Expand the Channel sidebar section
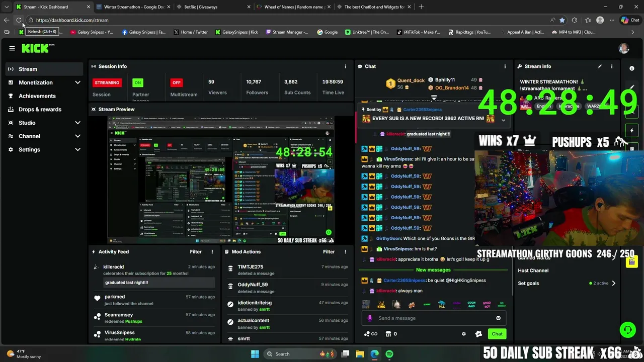 (x=44, y=136)
